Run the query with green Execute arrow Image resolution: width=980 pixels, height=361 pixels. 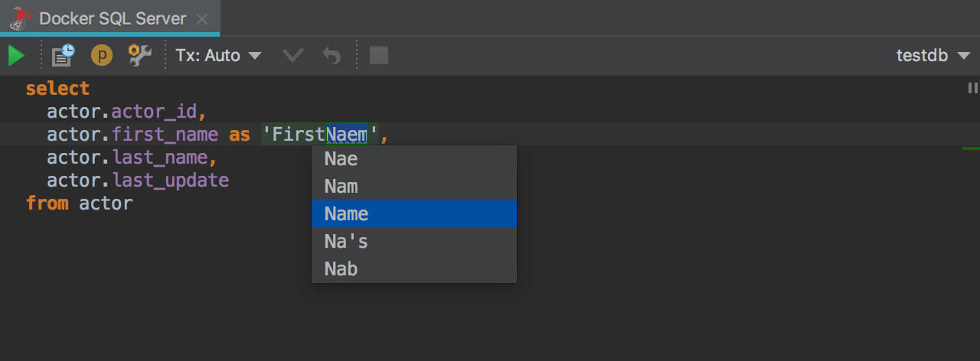coord(16,56)
